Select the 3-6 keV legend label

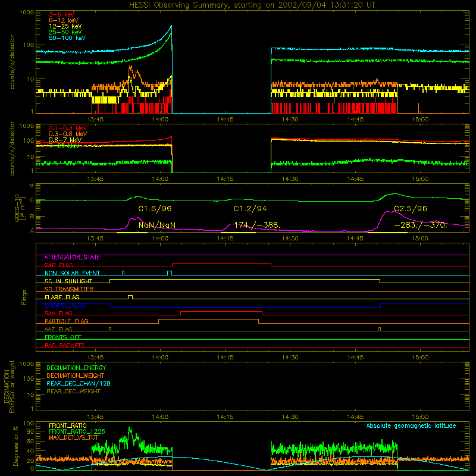tap(61, 14)
